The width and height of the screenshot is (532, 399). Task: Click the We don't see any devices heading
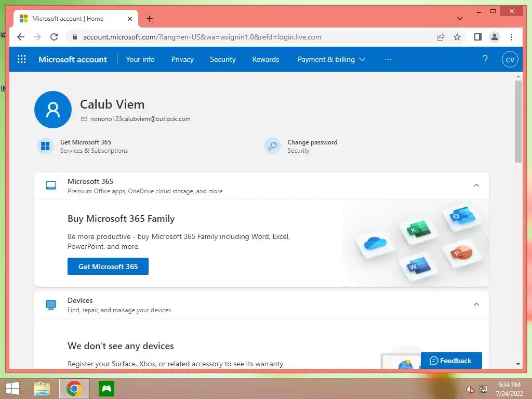(121, 345)
